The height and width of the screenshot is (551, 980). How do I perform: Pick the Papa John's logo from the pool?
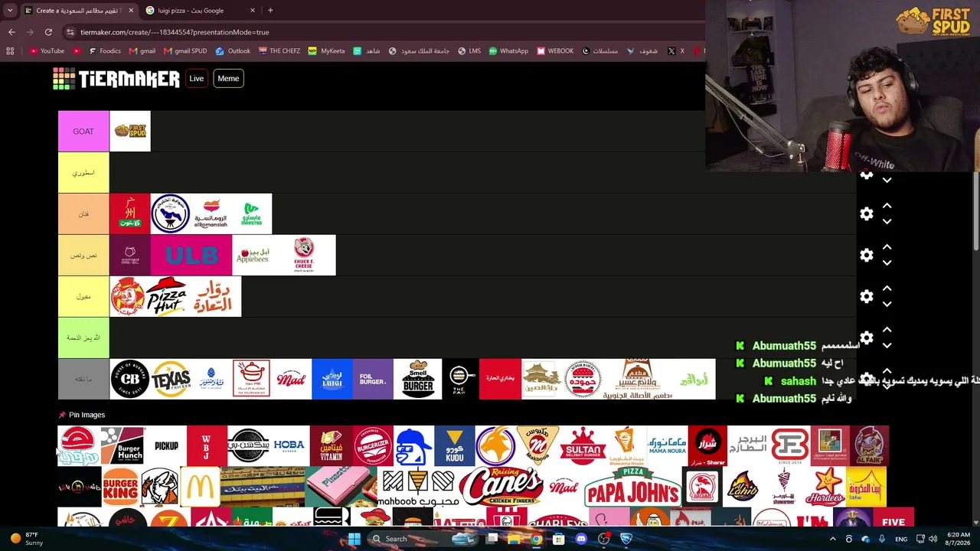pos(632,487)
